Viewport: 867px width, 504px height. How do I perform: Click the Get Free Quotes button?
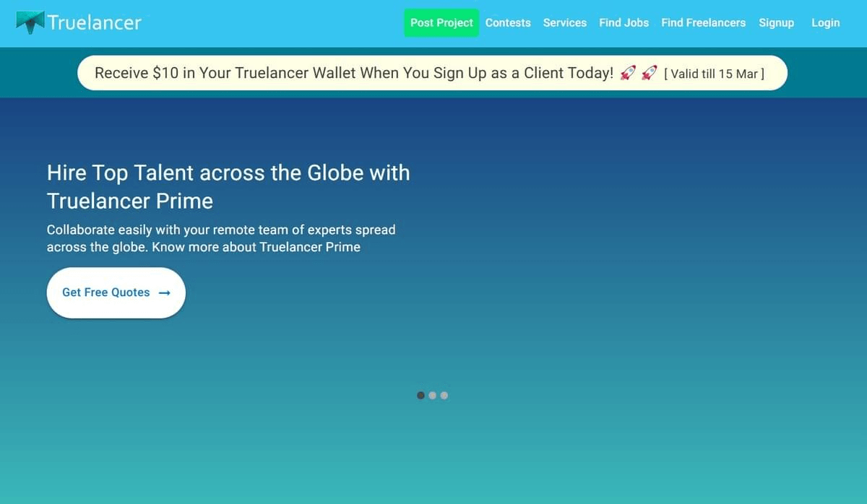116,292
